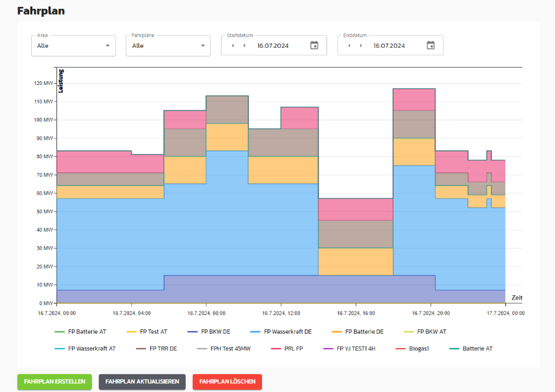Click the red Fahrplan löschen button
Viewport: 555px width, 392px height.
227,382
